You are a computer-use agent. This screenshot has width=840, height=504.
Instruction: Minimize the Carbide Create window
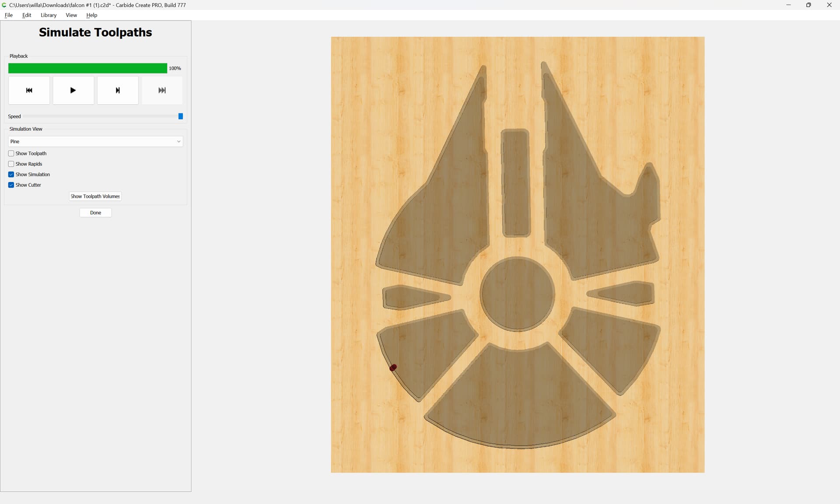788,5
